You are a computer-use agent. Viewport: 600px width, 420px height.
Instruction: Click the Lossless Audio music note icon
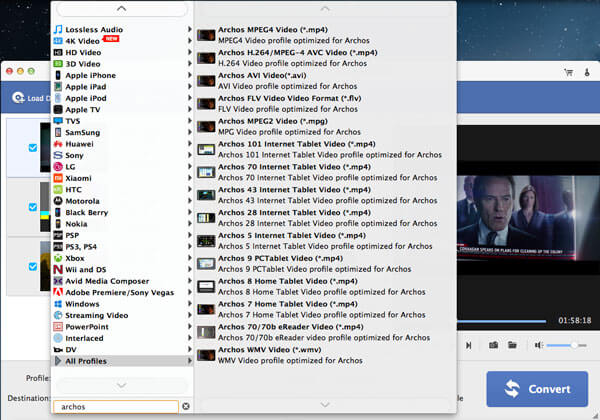[58, 29]
